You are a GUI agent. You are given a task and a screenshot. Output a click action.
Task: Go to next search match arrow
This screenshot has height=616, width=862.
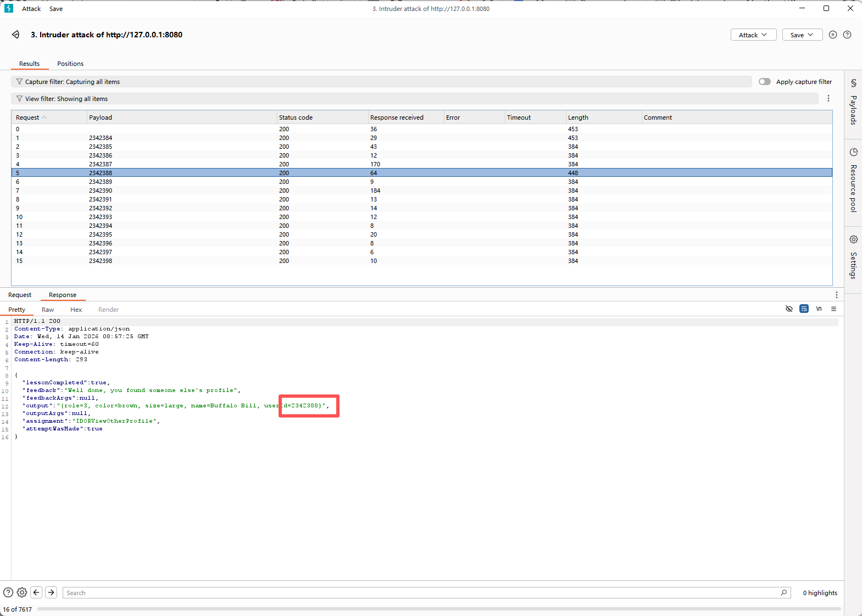point(51,592)
